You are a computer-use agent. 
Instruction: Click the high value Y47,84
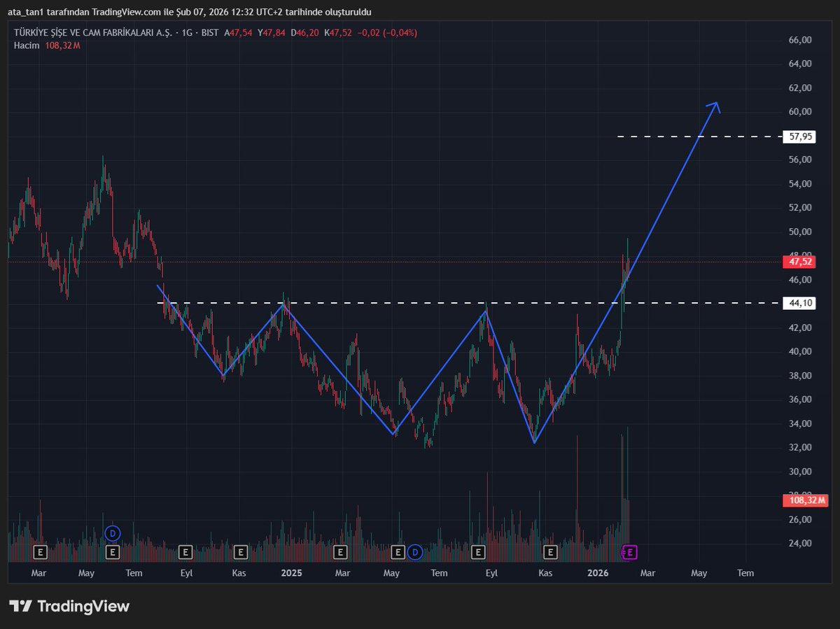tap(272, 33)
